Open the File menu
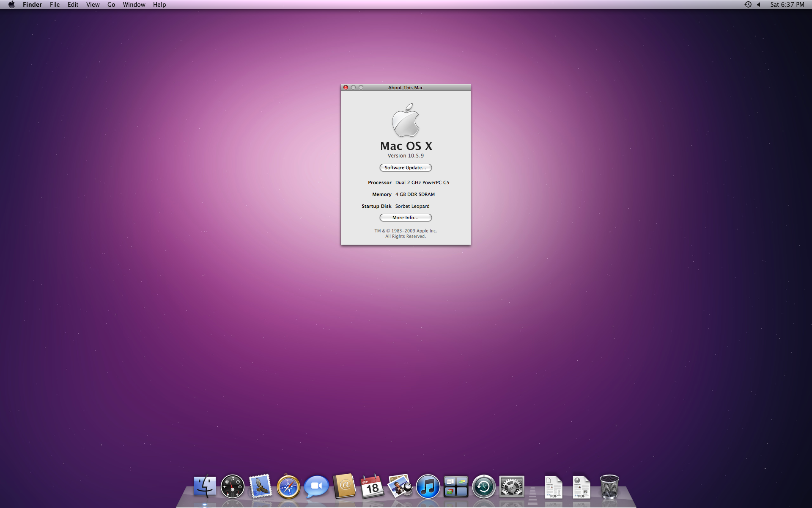The width and height of the screenshot is (812, 508). (55, 5)
